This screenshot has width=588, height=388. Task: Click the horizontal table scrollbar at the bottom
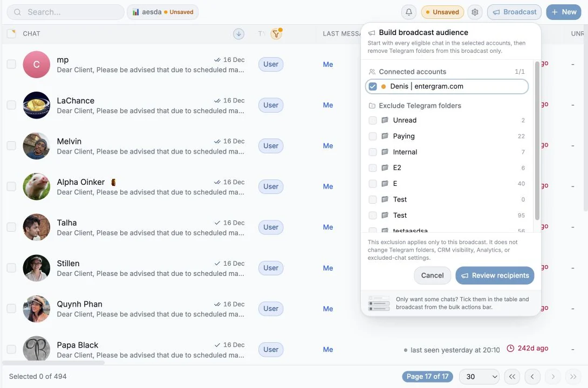coord(53,363)
